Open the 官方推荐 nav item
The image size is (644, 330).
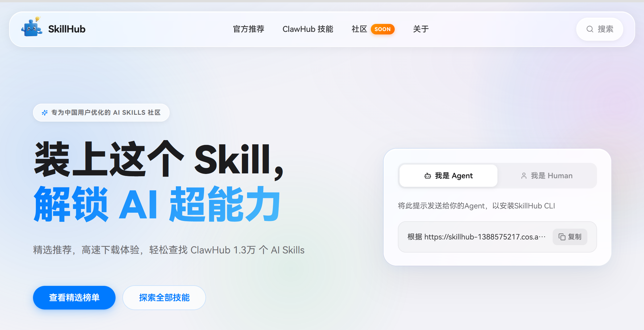click(248, 29)
